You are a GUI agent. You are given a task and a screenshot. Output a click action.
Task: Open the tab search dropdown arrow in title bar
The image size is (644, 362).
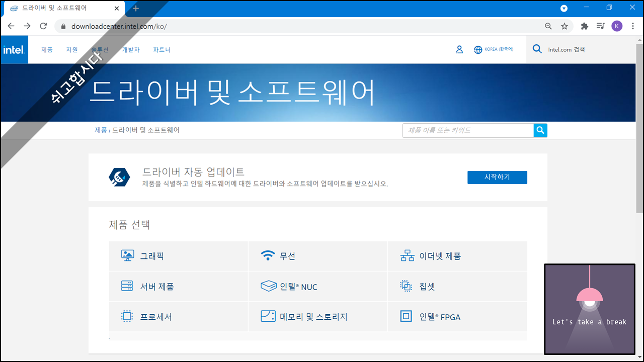coord(564,8)
